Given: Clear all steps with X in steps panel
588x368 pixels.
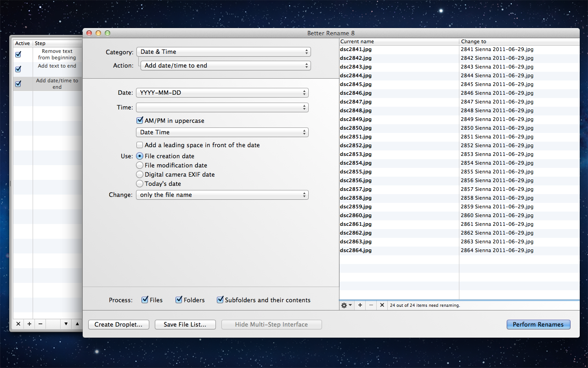Looking at the screenshot, I should [x=18, y=324].
